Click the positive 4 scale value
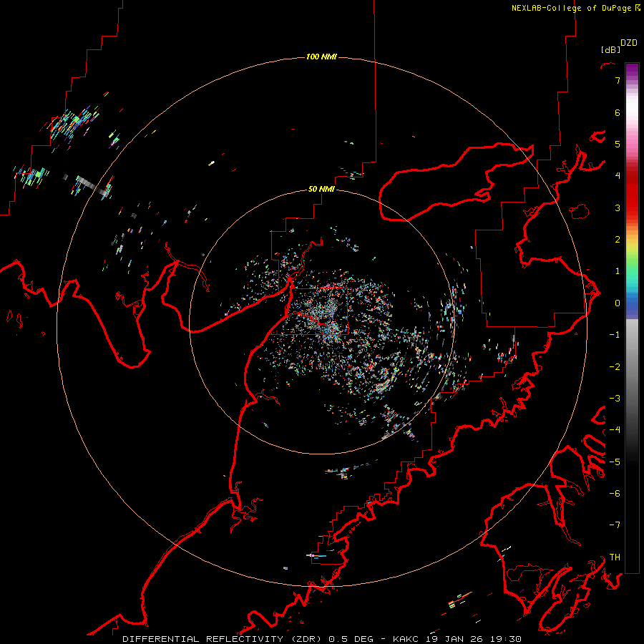Image resolution: width=644 pixels, height=644 pixels. pyautogui.click(x=618, y=176)
